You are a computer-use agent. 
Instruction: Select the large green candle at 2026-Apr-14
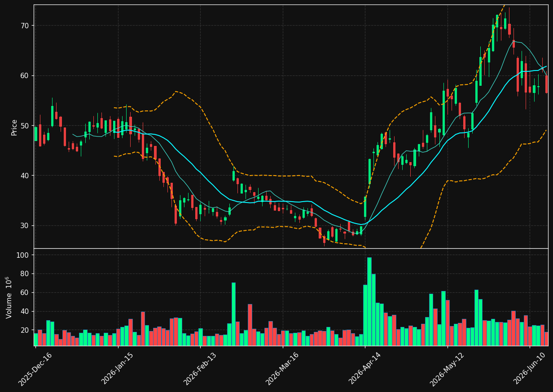coord(365,207)
